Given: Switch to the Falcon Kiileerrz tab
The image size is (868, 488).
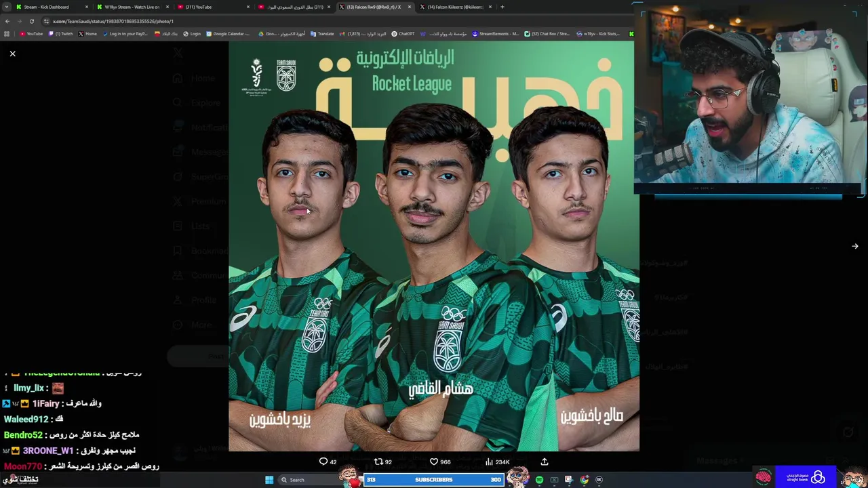Looking at the screenshot, I should 454,7.
